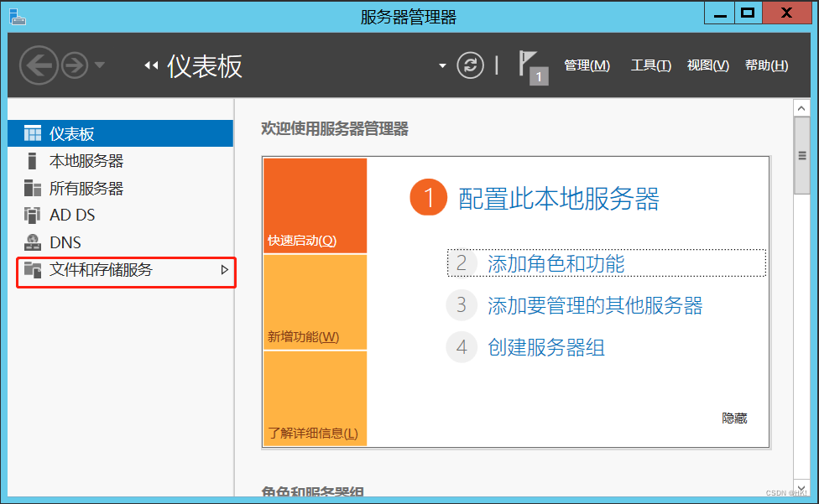Click the back navigation arrow
This screenshot has width=819, height=504.
(39, 65)
